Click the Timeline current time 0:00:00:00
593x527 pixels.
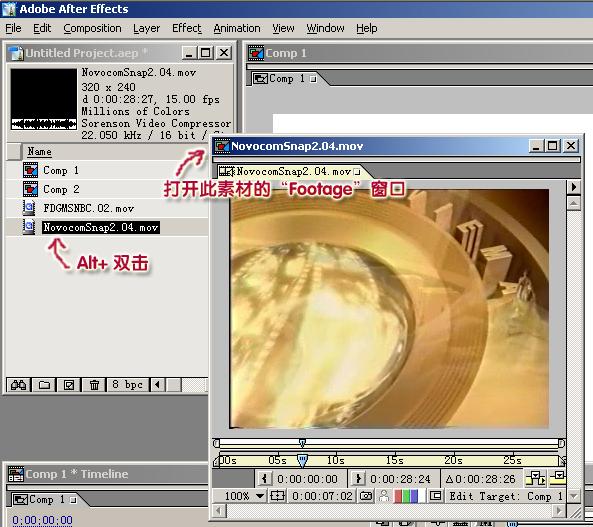42,520
